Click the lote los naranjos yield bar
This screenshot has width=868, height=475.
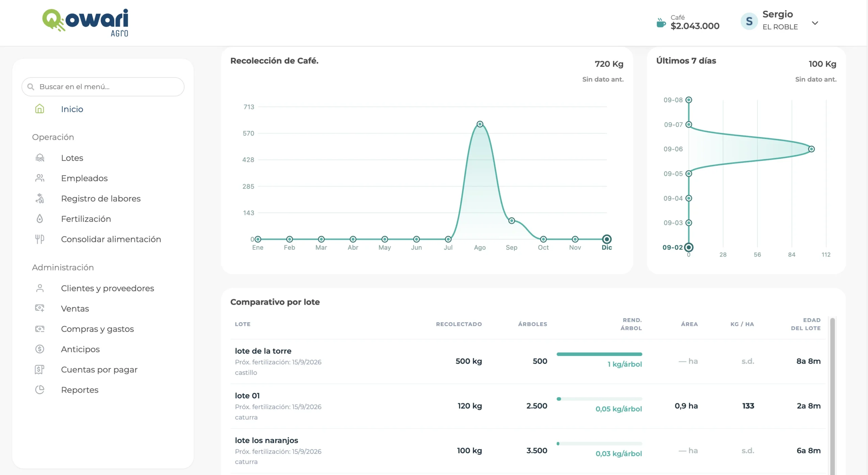(599, 444)
